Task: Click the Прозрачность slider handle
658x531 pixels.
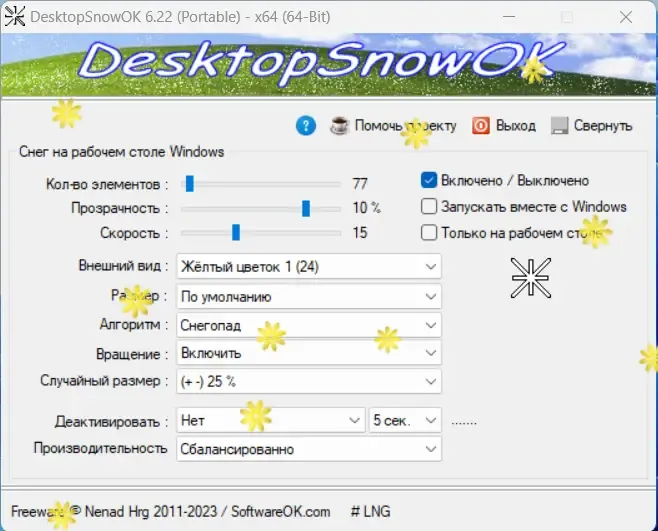Action: (x=306, y=209)
